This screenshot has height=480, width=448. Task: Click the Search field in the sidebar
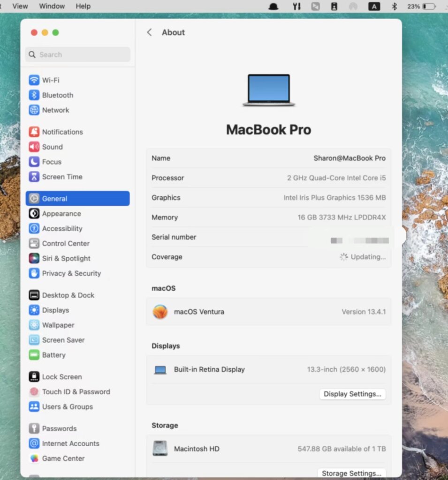(x=77, y=54)
